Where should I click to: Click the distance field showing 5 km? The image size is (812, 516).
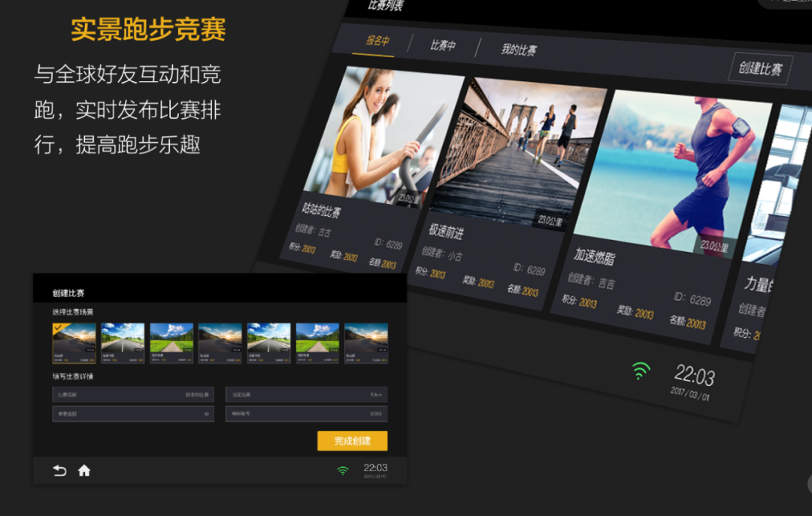307,395
